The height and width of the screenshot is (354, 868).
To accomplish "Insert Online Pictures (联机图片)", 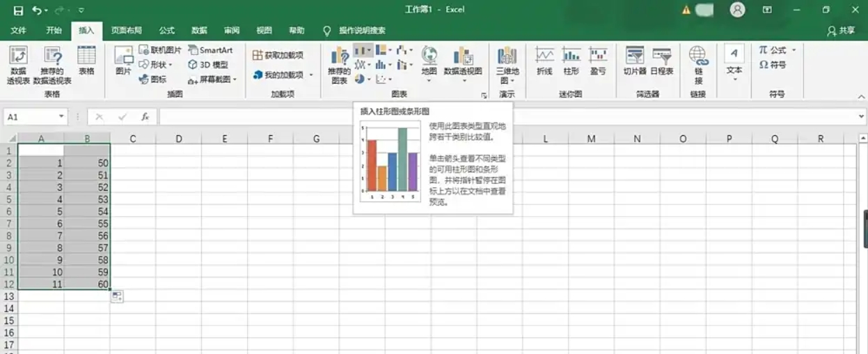I will click(x=160, y=50).
